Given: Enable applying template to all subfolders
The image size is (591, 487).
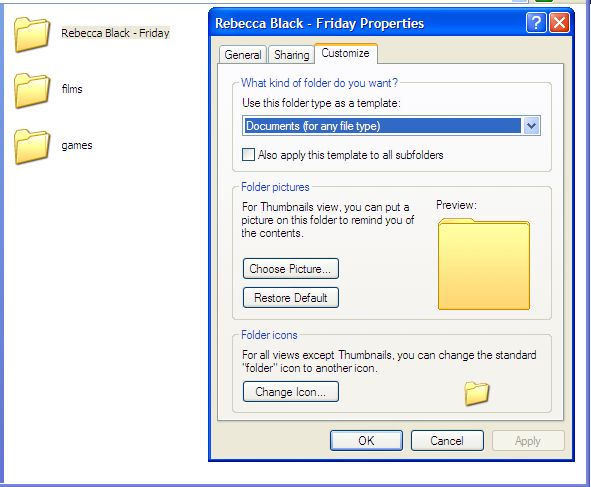Looking at the screenshot, I should click(248, 155).
